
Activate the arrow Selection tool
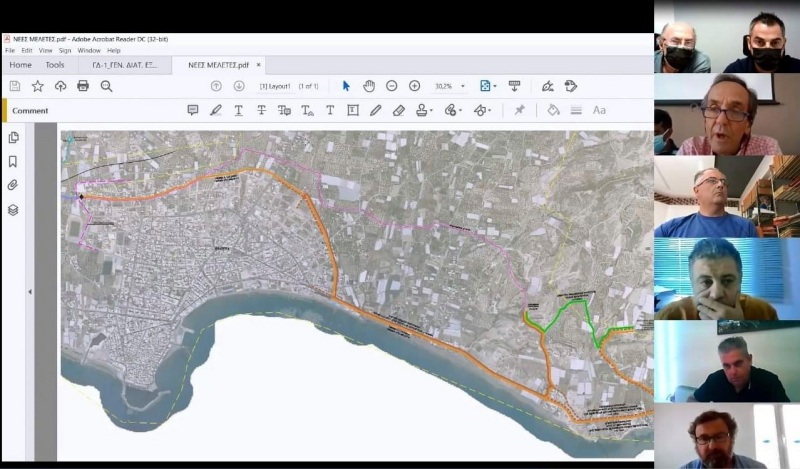[x=346, y=86]
